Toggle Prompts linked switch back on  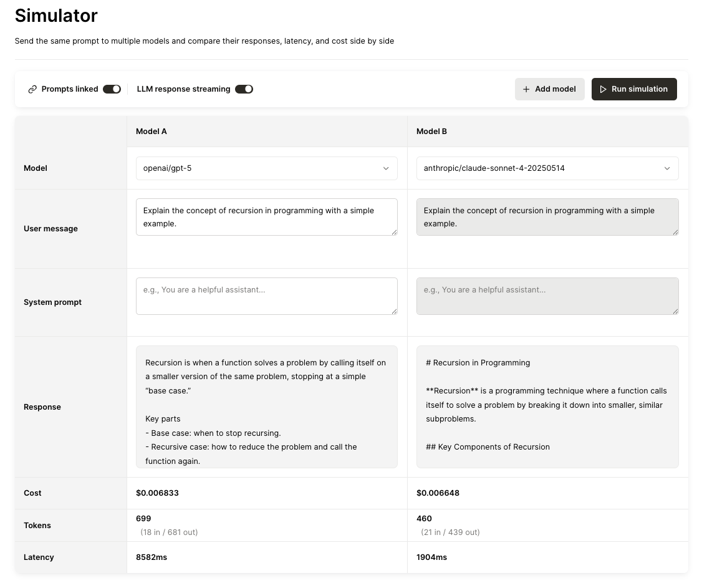click(x=112, y=89)
